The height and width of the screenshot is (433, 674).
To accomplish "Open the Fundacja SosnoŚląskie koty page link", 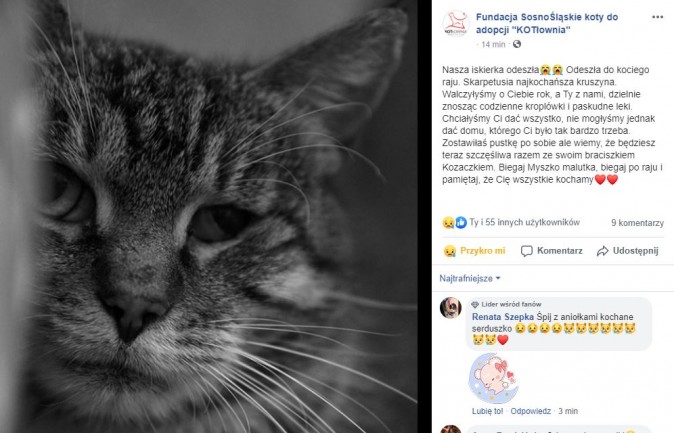I will click(547, 23).
